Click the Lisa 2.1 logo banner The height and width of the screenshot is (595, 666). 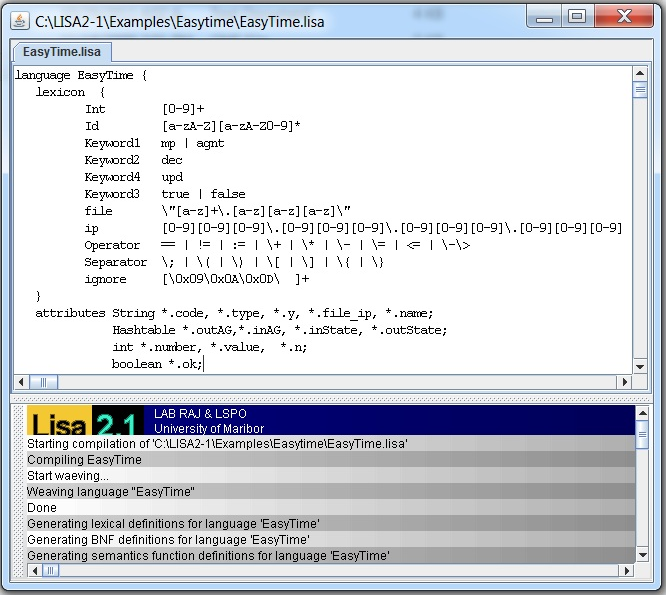click(85, 420)
